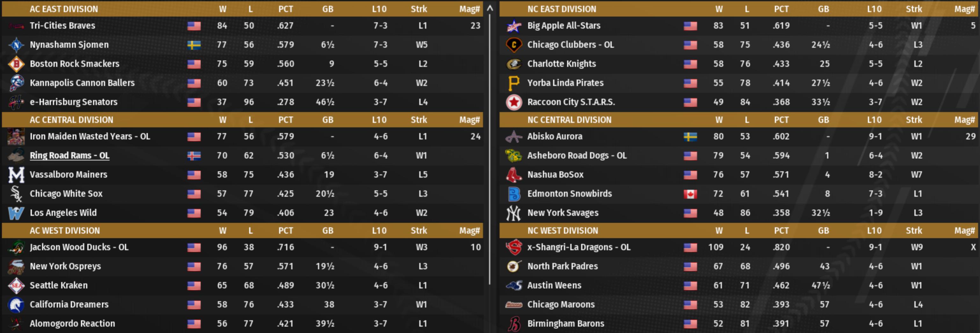Select the Jackson Wood Ducks - OL team
Viewport: 980px width, 333px height.
(x=79, y=247)
